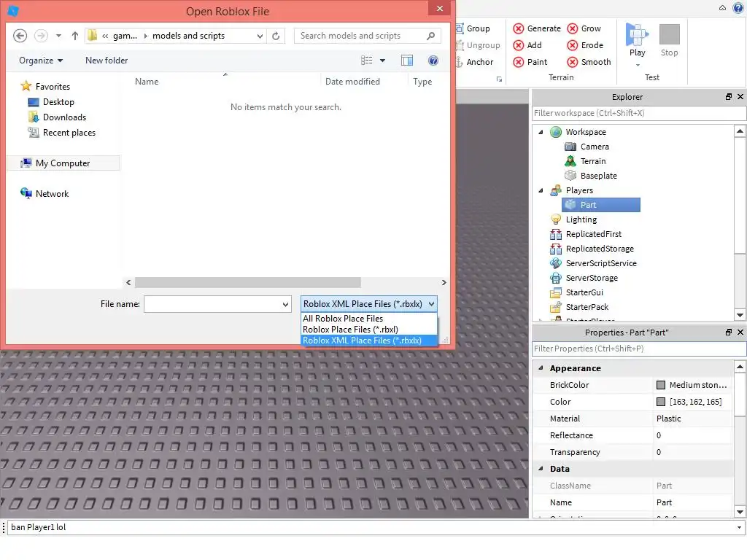Click the Anchor tool in ribbon
The width and height of the screenshot is (747, 560).
coord(475,62)
